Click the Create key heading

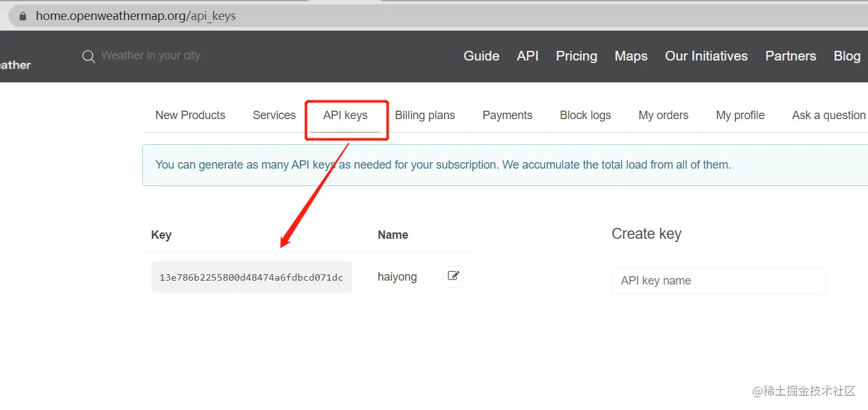click(646, 234)
